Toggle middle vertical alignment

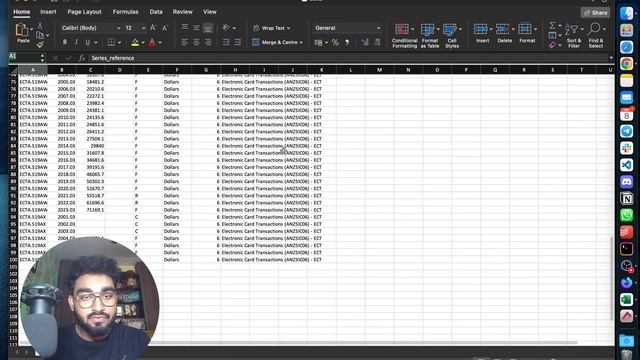click(x=196, y=27)
